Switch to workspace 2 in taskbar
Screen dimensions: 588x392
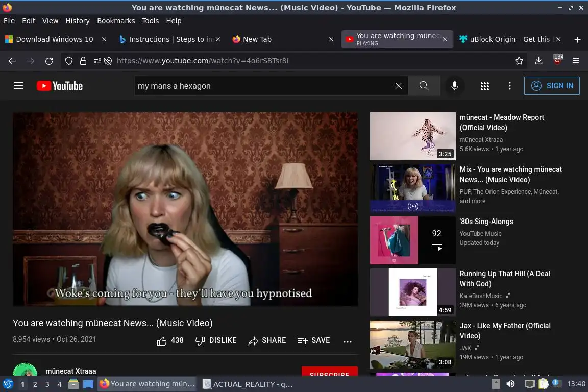point(35,384)
